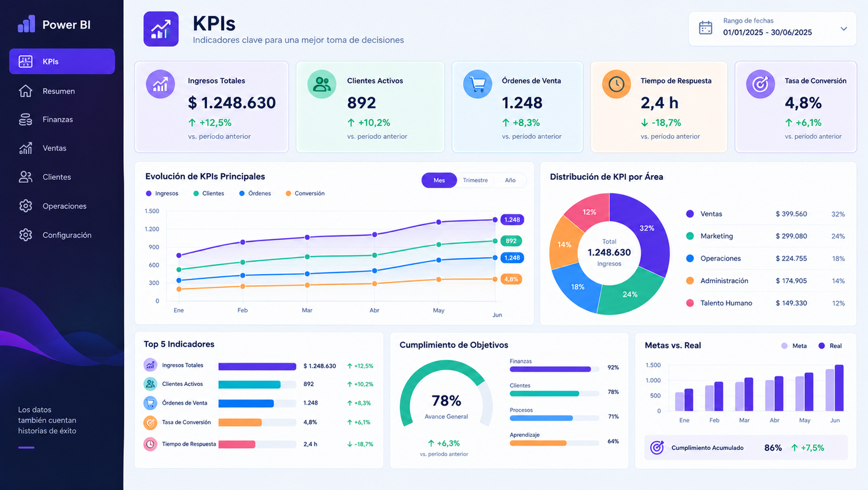This screenshot has width=868, height=490.
Task: Click the Clientes people icon in sidebar
Action: pyautogui.click(x=25, y=177)
